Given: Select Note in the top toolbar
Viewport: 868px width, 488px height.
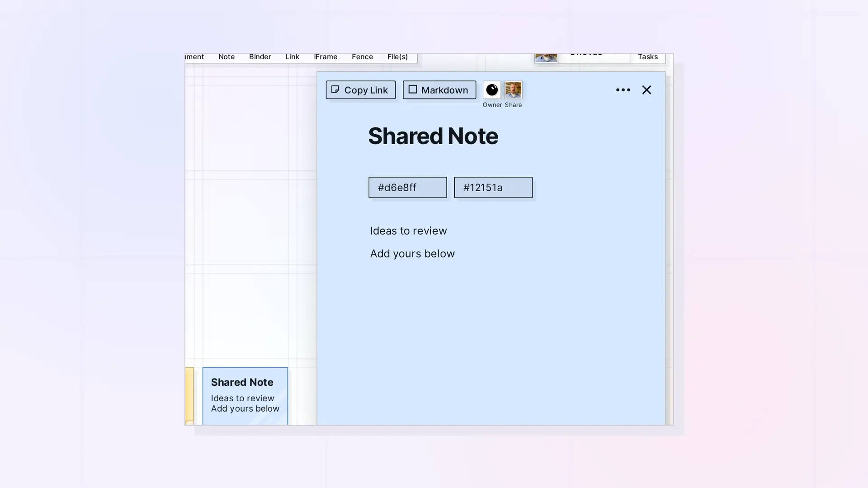Looking at the screenshot, I should pyautogui.click(x=226, y=57).
